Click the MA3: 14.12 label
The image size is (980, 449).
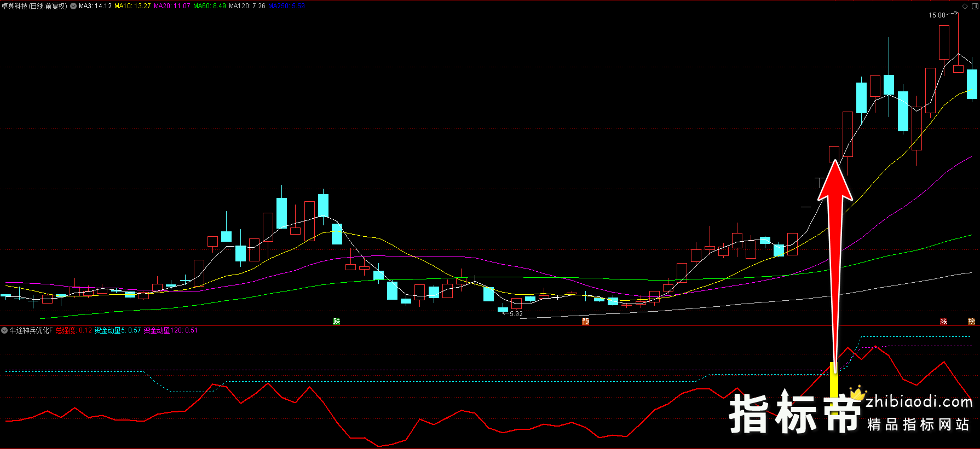95,6
